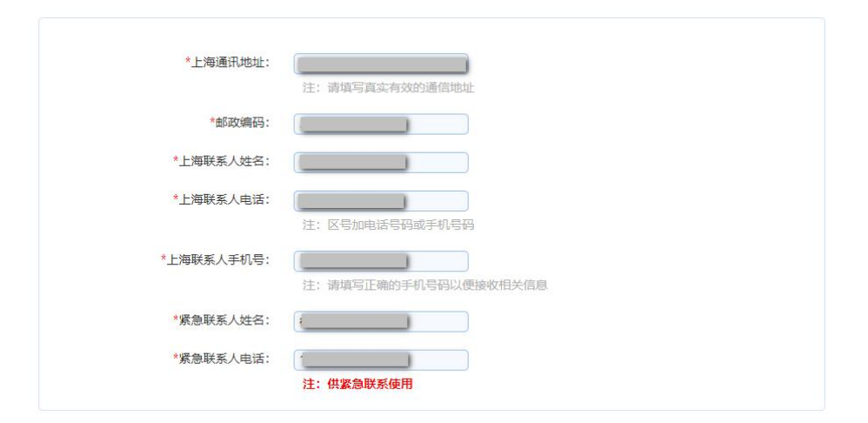Screen dimensions: 868x423
Task: Select the 紧急联系人电话 label text
Action: pyautogui.click(x=223, y=359)
